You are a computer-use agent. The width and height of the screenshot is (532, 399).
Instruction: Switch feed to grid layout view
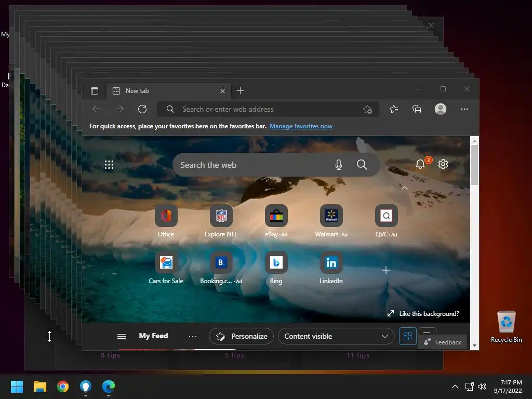pyautogui.click(x=408, y=336)
